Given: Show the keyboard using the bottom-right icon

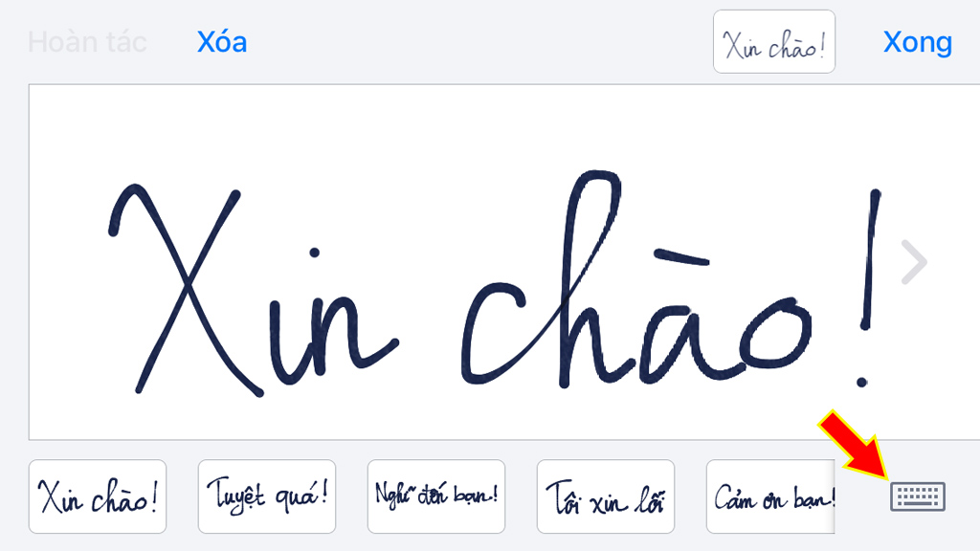Looking at the screenshot, I should 918,496.
